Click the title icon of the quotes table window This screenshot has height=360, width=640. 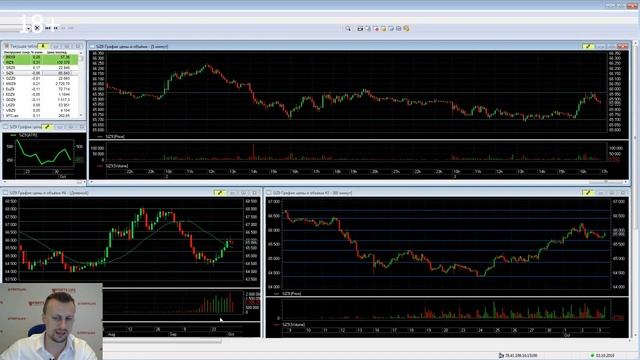[7, 46]
